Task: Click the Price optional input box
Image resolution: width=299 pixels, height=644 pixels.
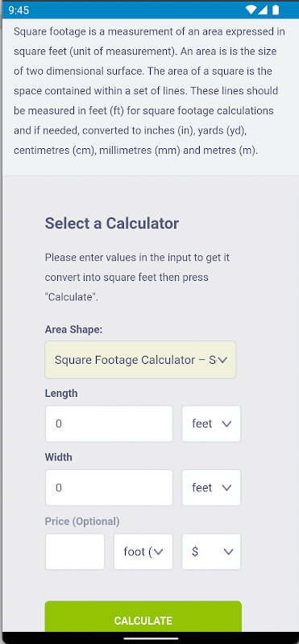Action: click(75, 552)
